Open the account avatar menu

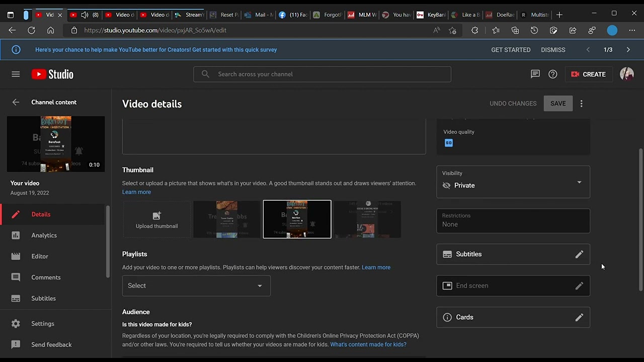tap(626, 74)
